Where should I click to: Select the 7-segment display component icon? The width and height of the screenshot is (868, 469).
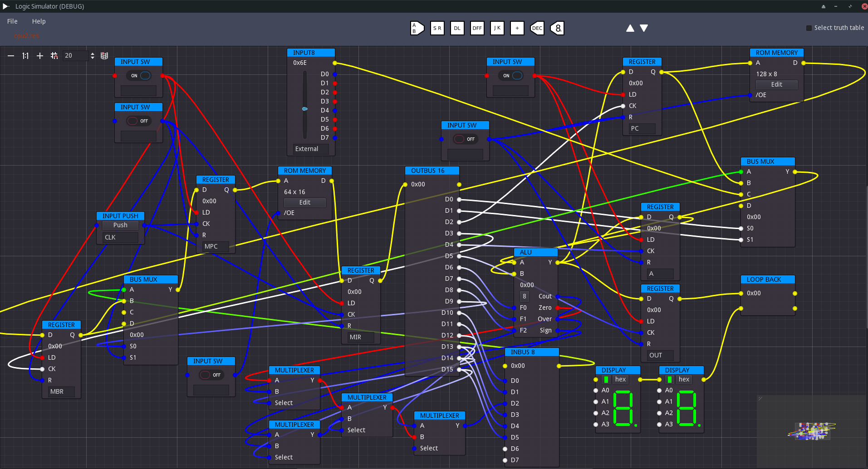tap(557, 28)
